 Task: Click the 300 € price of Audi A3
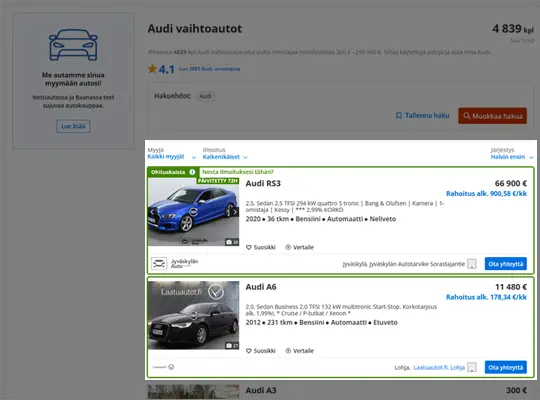click(x=516, y=390)
